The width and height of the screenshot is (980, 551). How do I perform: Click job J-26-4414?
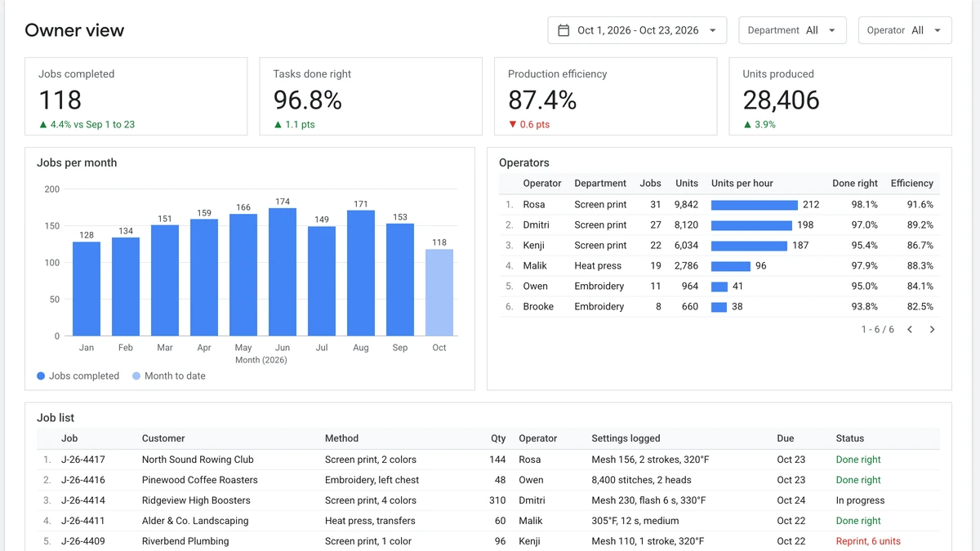coord(83,500)
